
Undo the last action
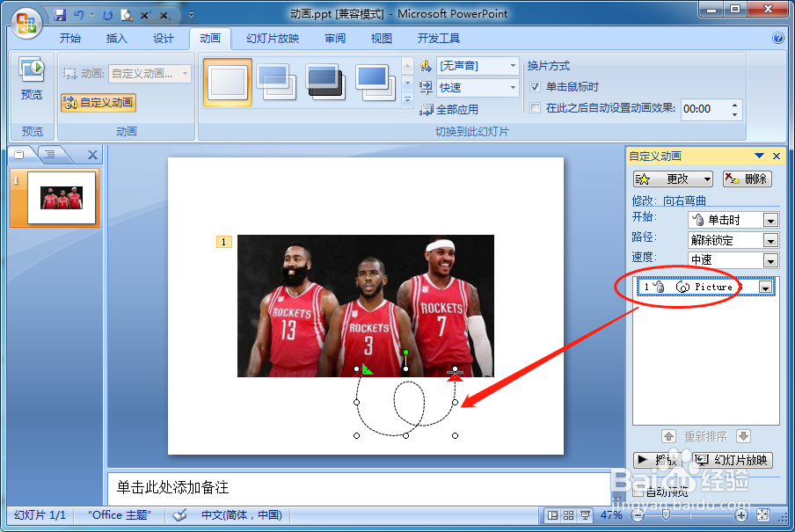point(78,15)
